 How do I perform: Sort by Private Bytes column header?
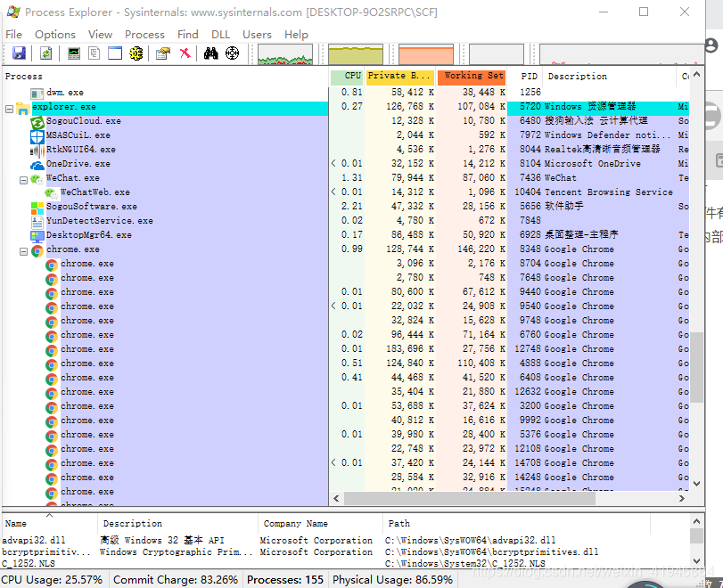[x=399, y=77]
